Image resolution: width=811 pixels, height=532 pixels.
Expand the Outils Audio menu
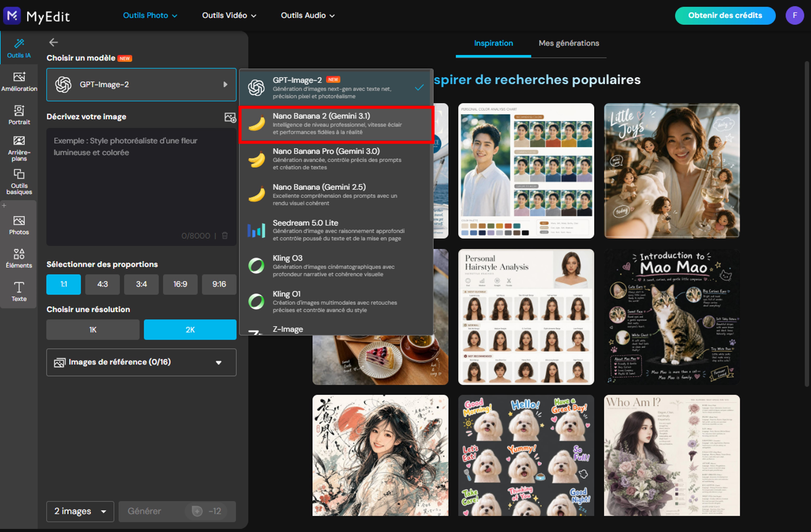click(x=308, y=15)
